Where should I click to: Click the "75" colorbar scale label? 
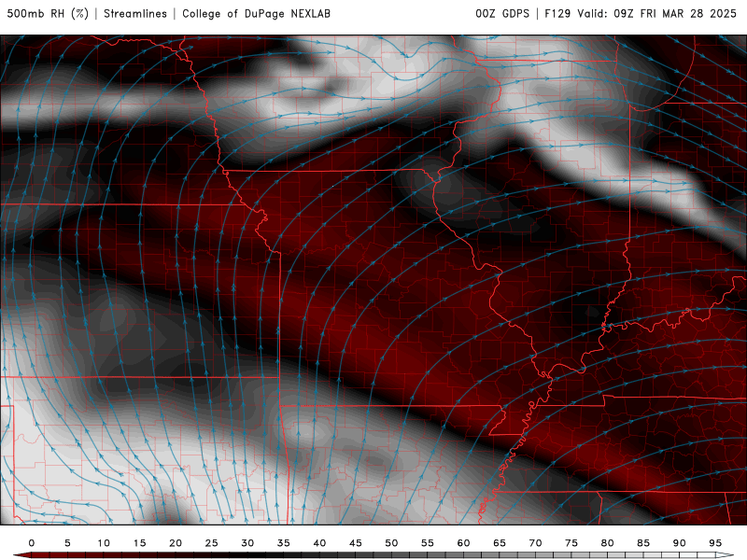coord(571,543)
